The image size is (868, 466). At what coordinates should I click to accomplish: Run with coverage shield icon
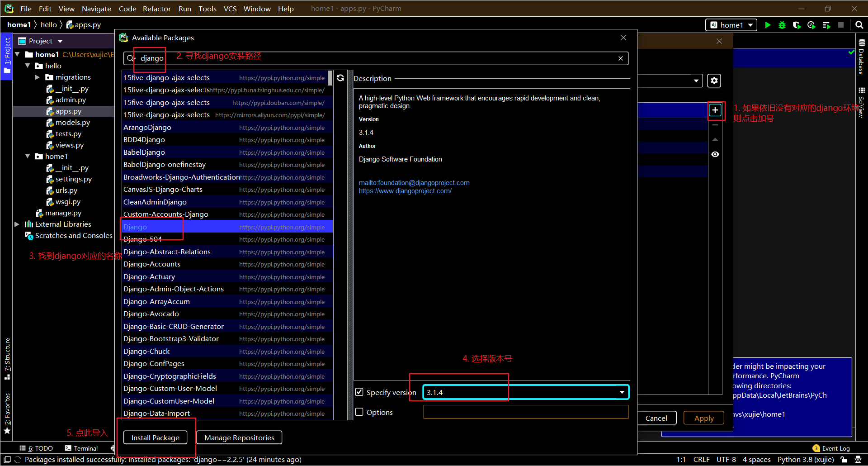tap(797, 25)
